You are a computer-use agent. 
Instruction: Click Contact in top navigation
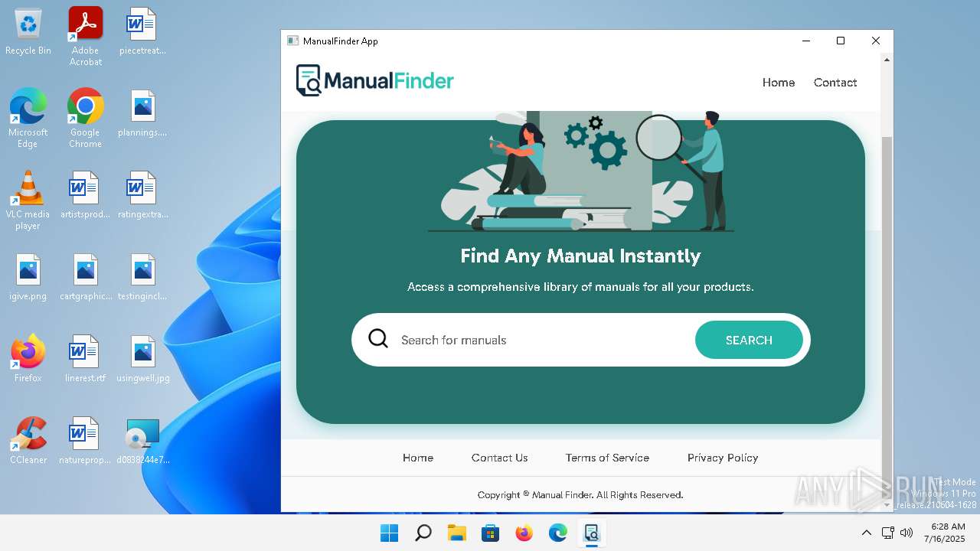[x=835, y=83]
